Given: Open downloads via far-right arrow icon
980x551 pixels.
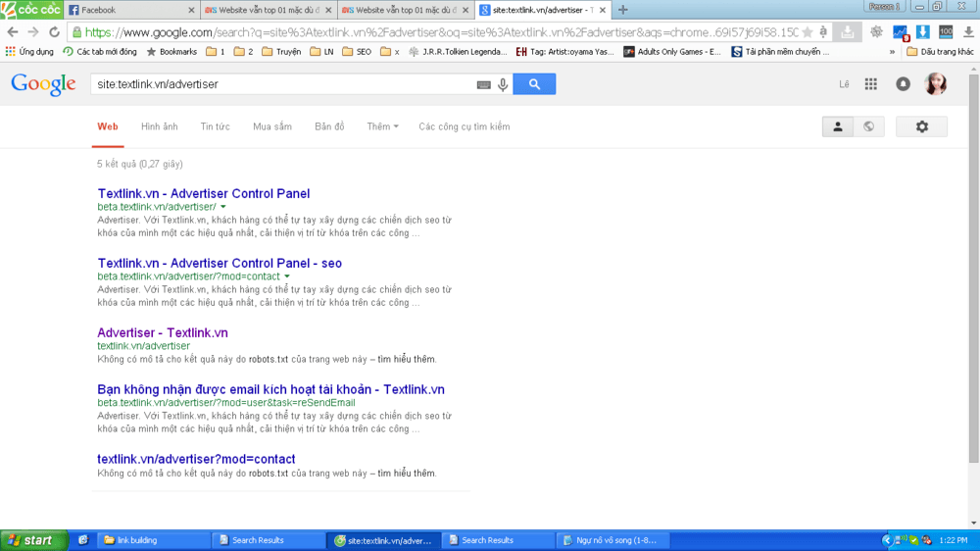Looking at the screenshot, I should (968, 32).
